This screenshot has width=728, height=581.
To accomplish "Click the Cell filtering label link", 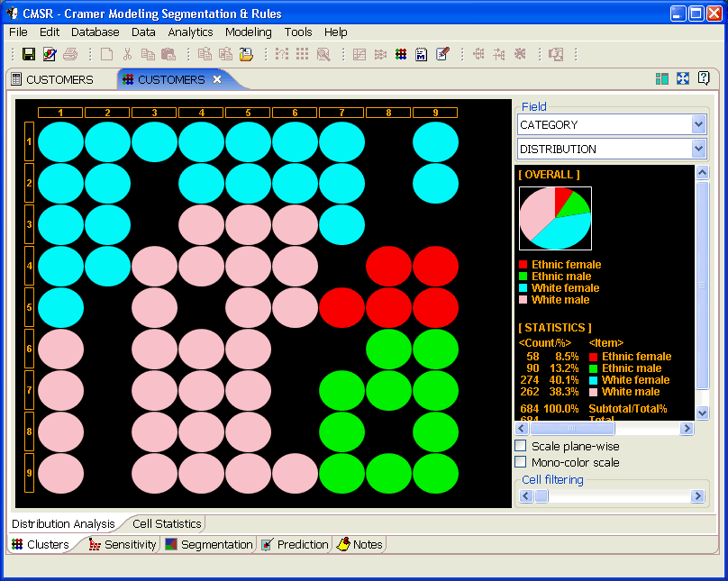I will pyautogui.click(x=552, y=479).
